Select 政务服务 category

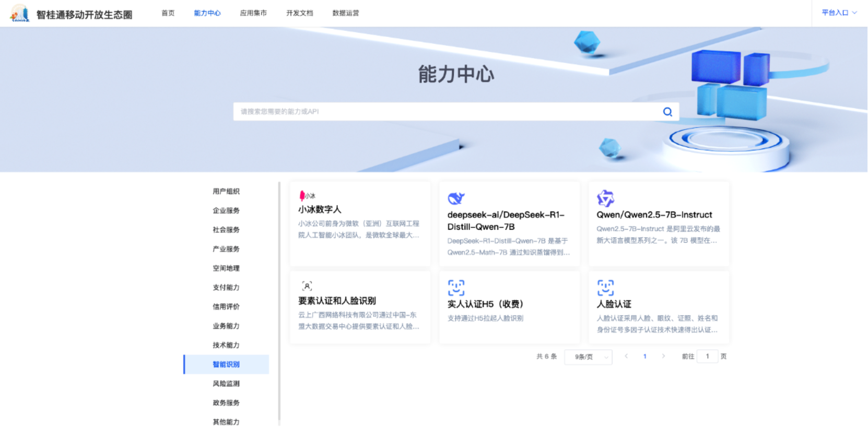pyautogui.click(x=226, y=403)
